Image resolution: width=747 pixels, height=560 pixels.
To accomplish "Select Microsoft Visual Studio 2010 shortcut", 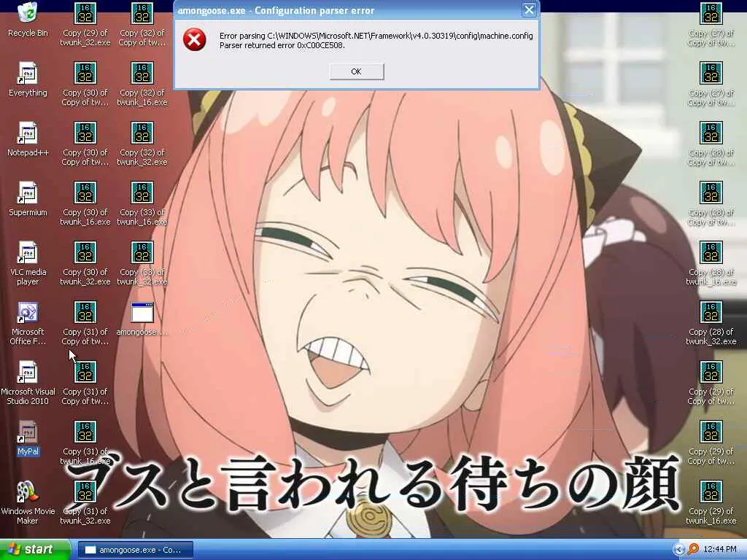I will [x=28, y=383].
